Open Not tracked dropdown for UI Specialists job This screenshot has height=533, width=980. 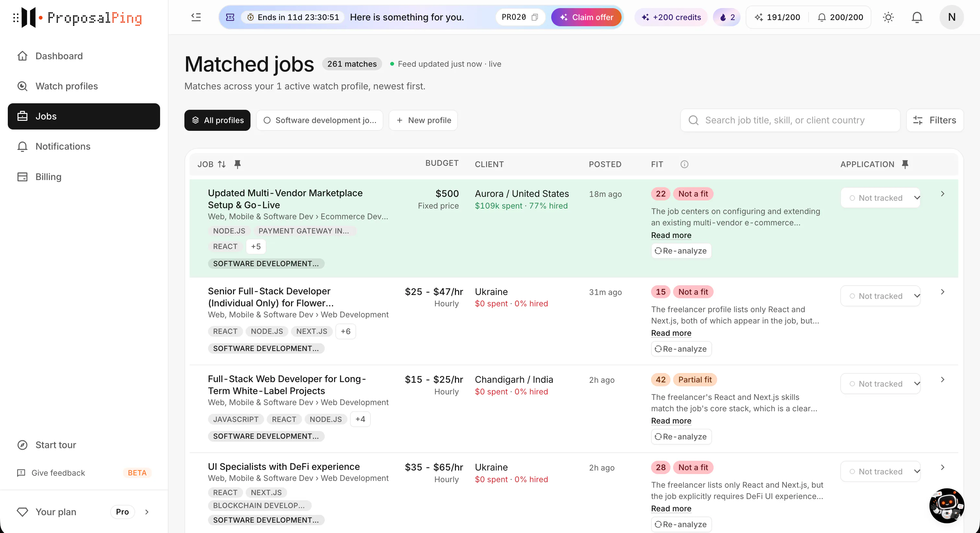[880, 471]
